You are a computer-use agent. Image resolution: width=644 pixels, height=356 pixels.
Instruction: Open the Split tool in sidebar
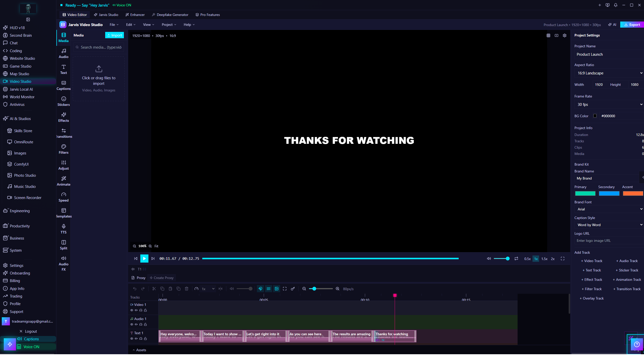coord(63,245)
